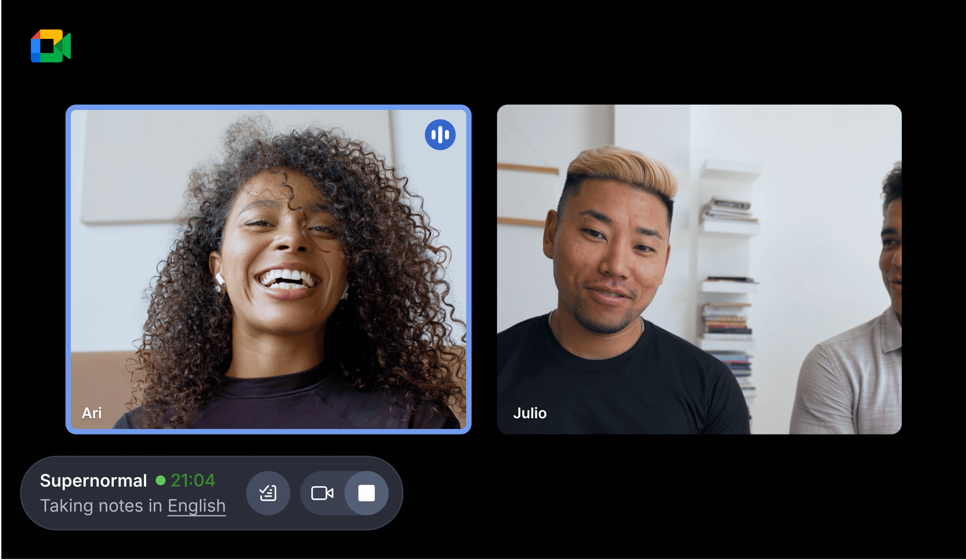Image resolution: width=966 pixels, height=560 pixels.
Task: Select the Supernormal app icon area
Action: coord(93,480)
